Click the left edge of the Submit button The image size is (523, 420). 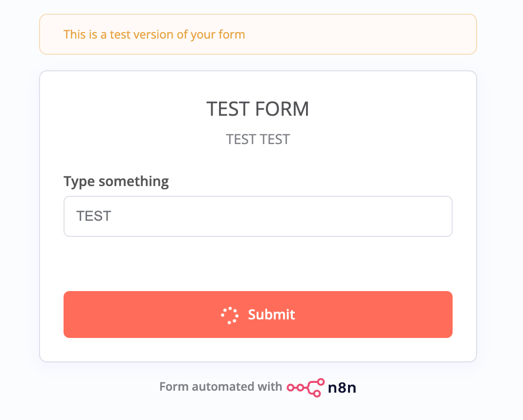[71, 315]
